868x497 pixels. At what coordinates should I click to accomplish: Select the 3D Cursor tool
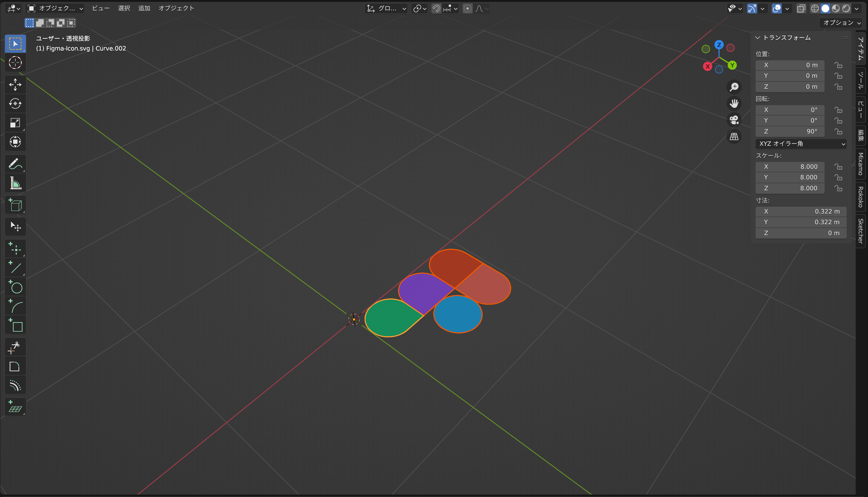point(15,63)
